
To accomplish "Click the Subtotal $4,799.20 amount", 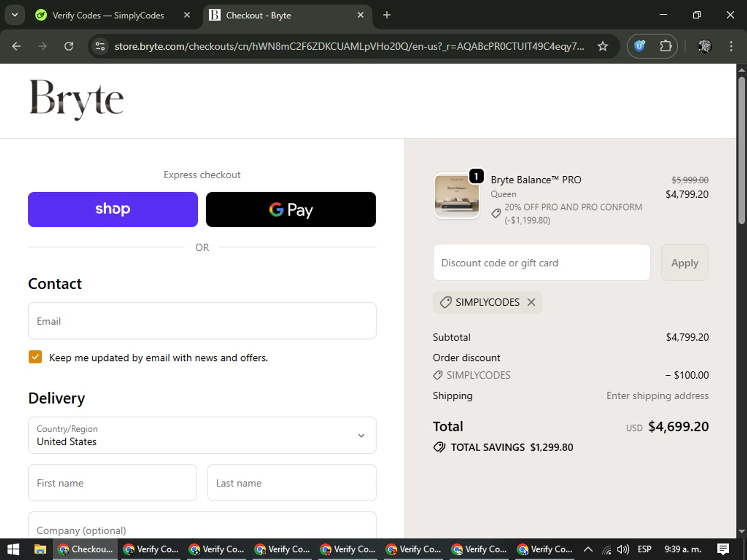I will (x=687, y=337).
